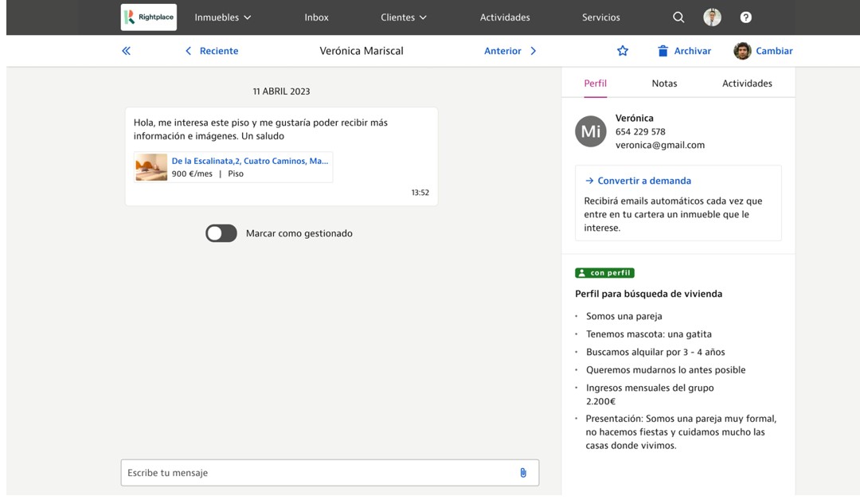This screenshot has height=504, width=860.
Task: Click the arrow icon before Convertir a demanda
Action: tap(589, 181)
